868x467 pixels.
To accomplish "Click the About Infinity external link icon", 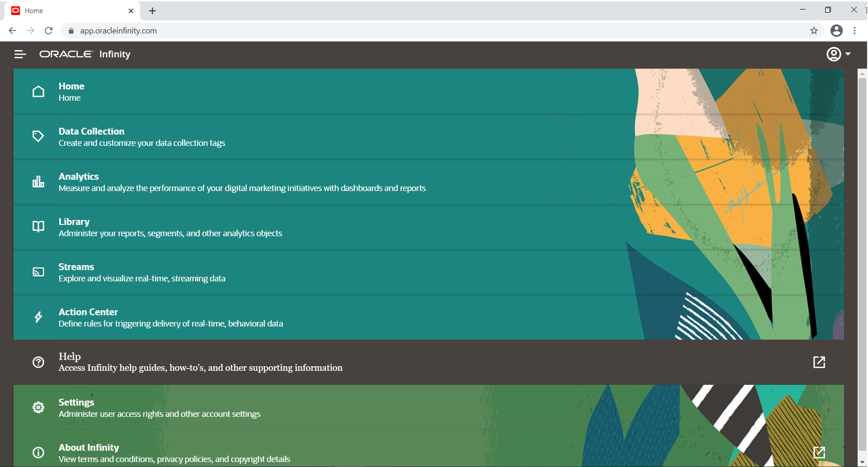I will [x=819, y=453].
